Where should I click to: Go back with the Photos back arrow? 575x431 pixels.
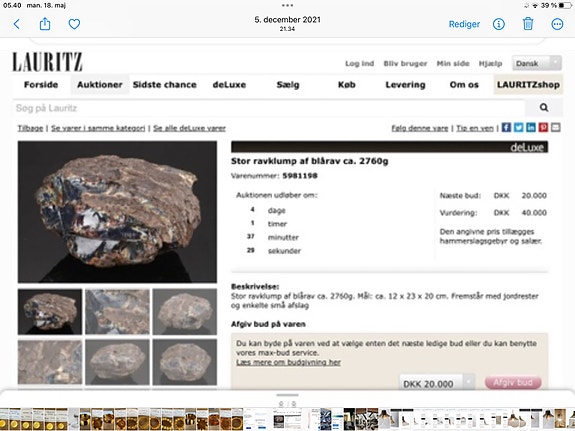(17, 24)
